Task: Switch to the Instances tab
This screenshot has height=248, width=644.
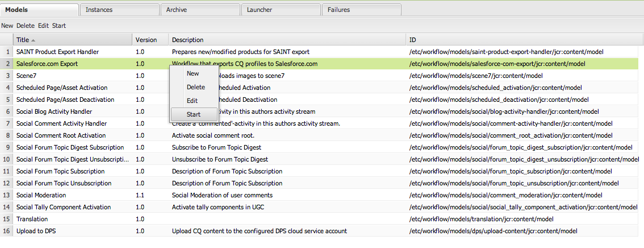Action: click(119, 10)
